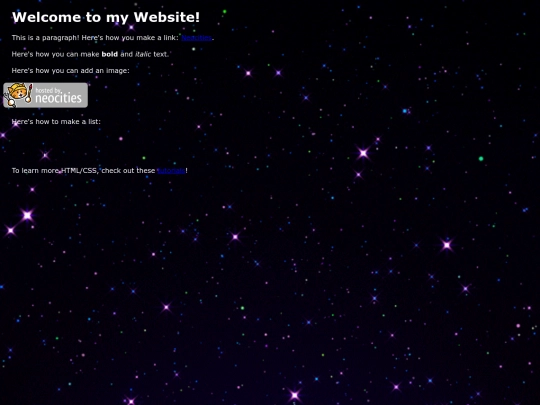Click 'Here's how you can add an image:' text
540x405 pixels.
pos(71,71)
